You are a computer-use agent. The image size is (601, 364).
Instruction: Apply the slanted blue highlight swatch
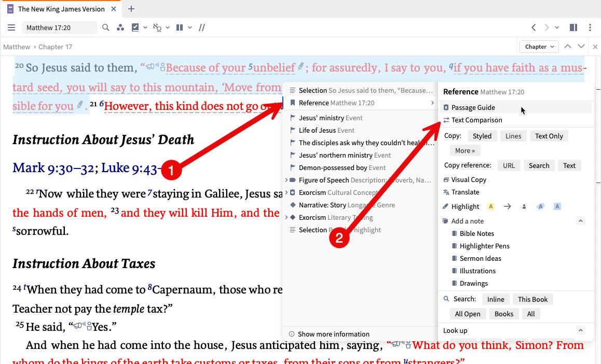coord(540,206)
